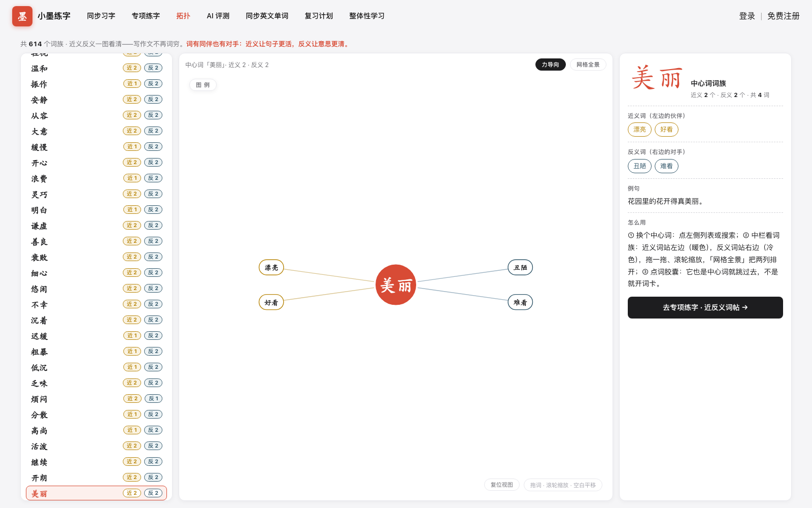Select the 拓扑 nav item
The width and height of the screenshot is (812, 508).
[183, 16]
